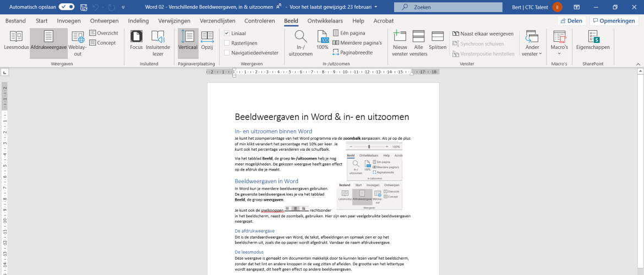Select the Weergaven ribbon screenshot image

pyautogui.click(x=369, y=196)
